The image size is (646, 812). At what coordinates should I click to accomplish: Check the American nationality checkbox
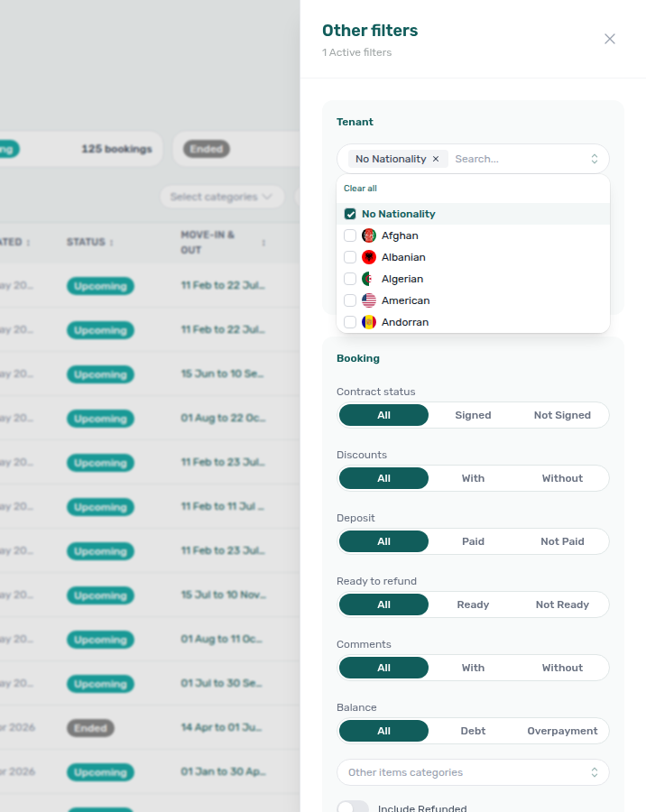pyautogui.click(x=350, y=300)
